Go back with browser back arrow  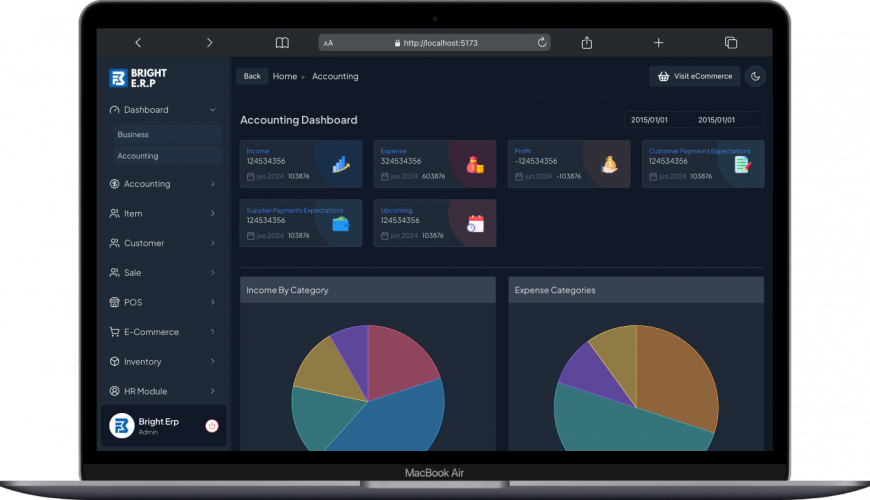click(138, 43)
